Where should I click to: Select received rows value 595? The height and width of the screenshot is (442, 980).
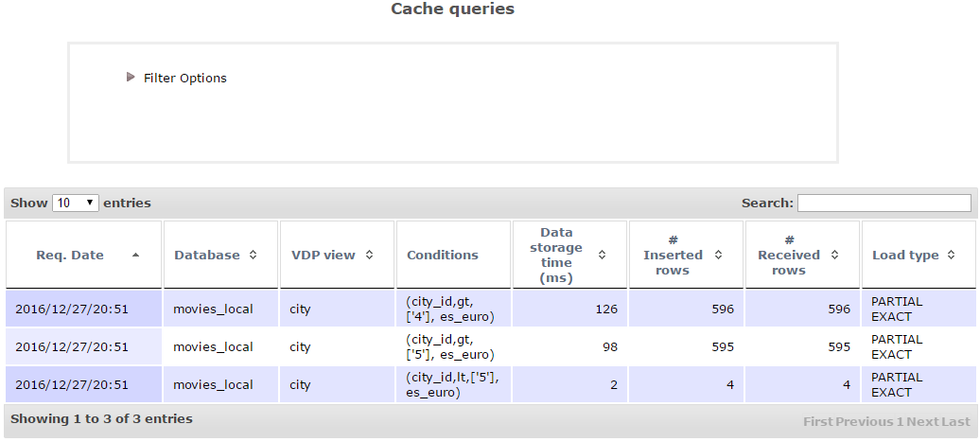(x=839, y=347)
